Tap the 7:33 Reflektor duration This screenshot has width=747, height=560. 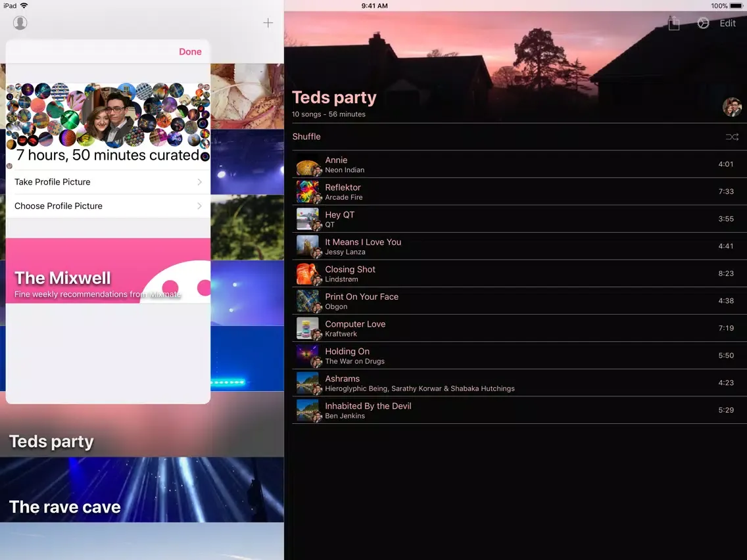coord(725,191)
